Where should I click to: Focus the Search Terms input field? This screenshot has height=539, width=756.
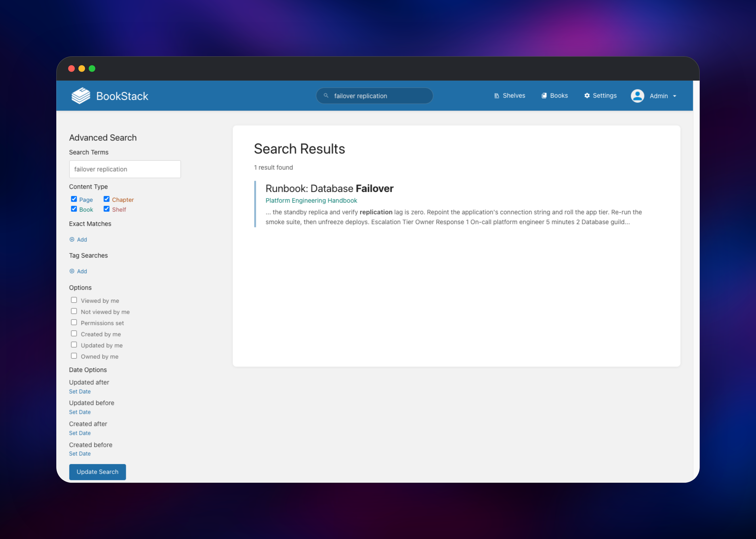tap(125, 169)
